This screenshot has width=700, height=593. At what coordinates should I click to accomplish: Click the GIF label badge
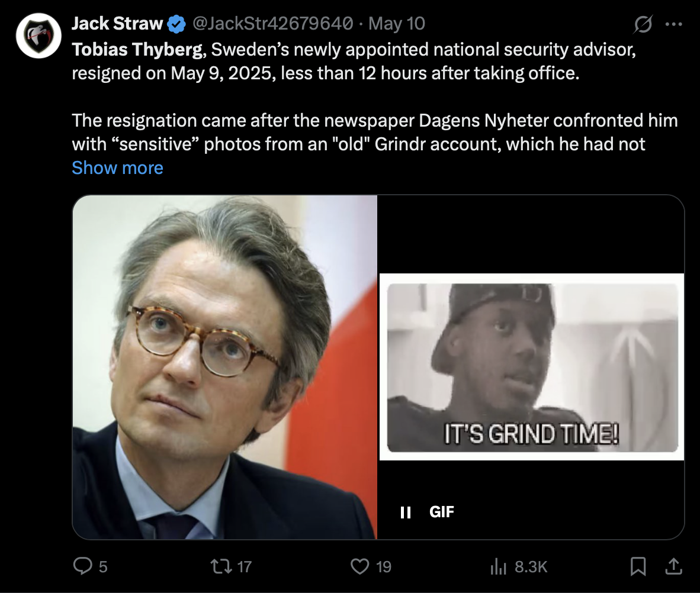pos(442,512)
